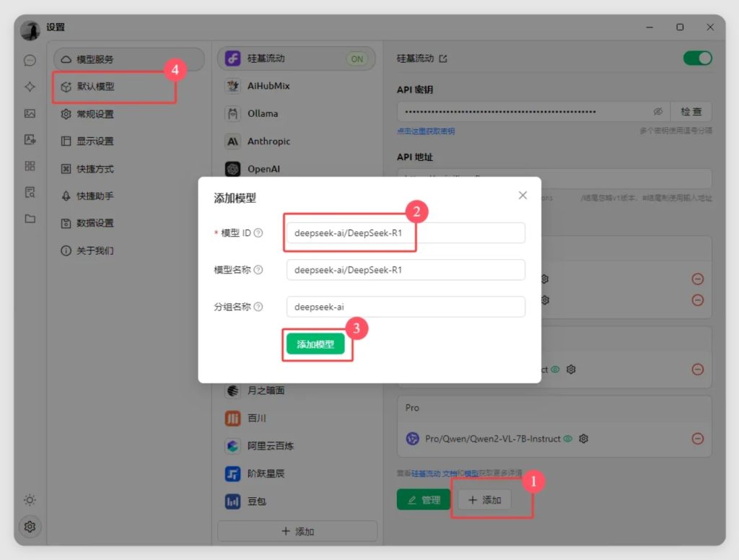Click 添加 button below the provider list
The image size is (739, 560).
pyautogui.click(x=297, y=531)
